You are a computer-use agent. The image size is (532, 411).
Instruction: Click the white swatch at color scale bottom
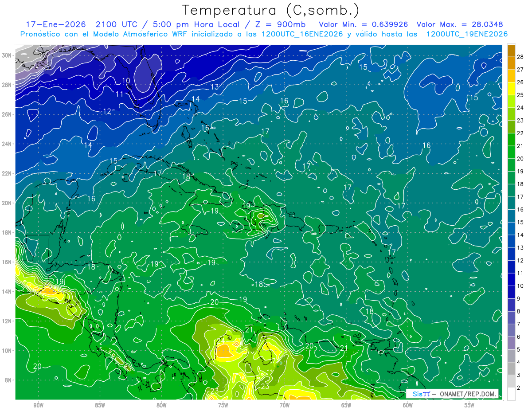[x=511, y=394]
